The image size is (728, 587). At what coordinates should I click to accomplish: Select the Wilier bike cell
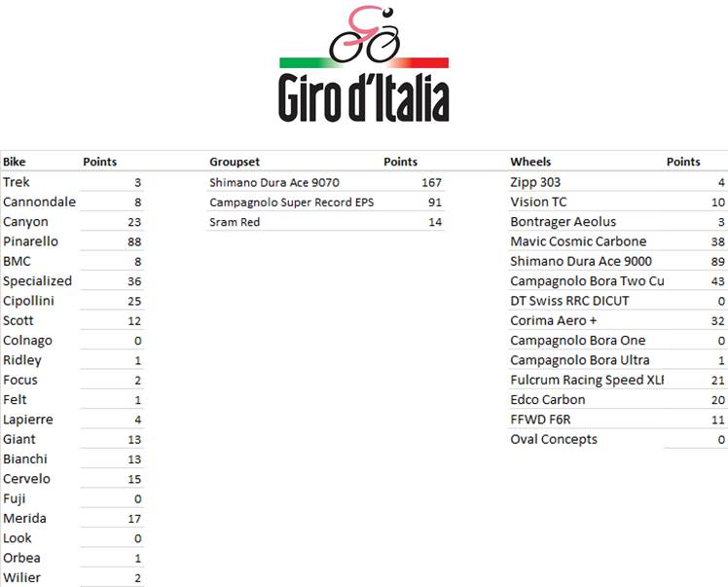pos(19,578)
